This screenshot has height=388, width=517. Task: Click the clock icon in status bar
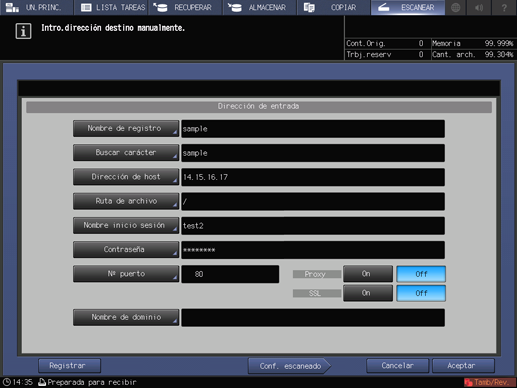click(7, 382)
